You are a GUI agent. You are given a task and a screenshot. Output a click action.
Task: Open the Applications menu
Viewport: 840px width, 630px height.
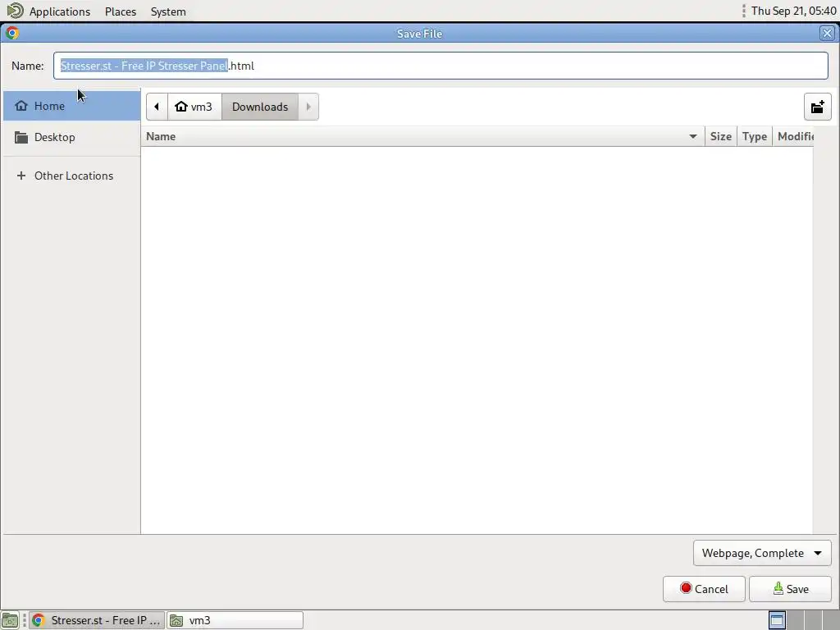(x=59, y=11)
